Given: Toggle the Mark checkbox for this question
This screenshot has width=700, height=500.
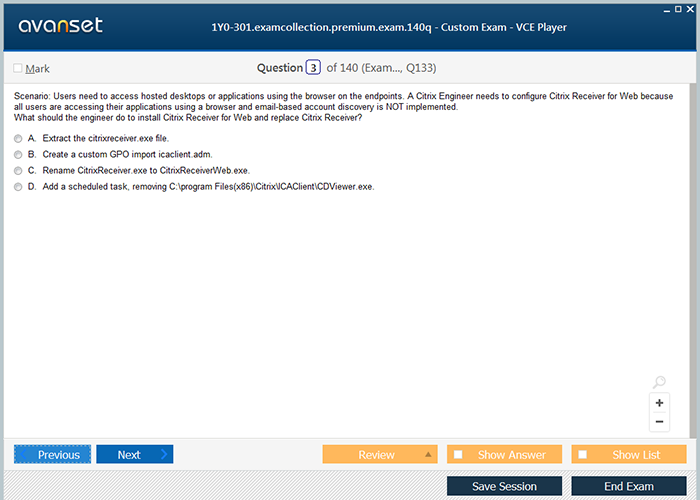Looking at the screenshot, I should coord(18,69).
